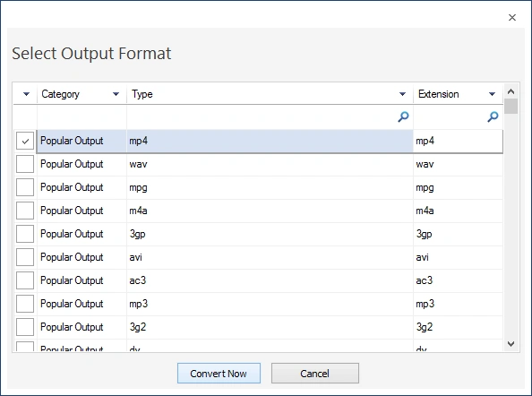532x396 pixels.
Task: Click the Cancel button
Action: [x=315, y=374]
